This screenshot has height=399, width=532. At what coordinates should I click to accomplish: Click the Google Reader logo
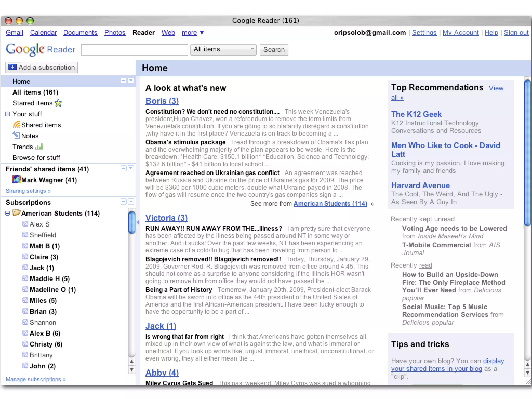[41, 49]
